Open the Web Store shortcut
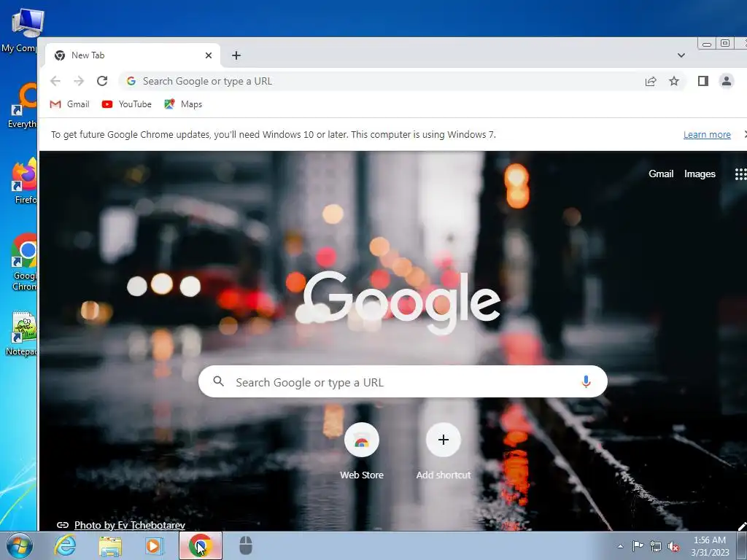Screen dimensions: 747x560 (x=362, y=451)
